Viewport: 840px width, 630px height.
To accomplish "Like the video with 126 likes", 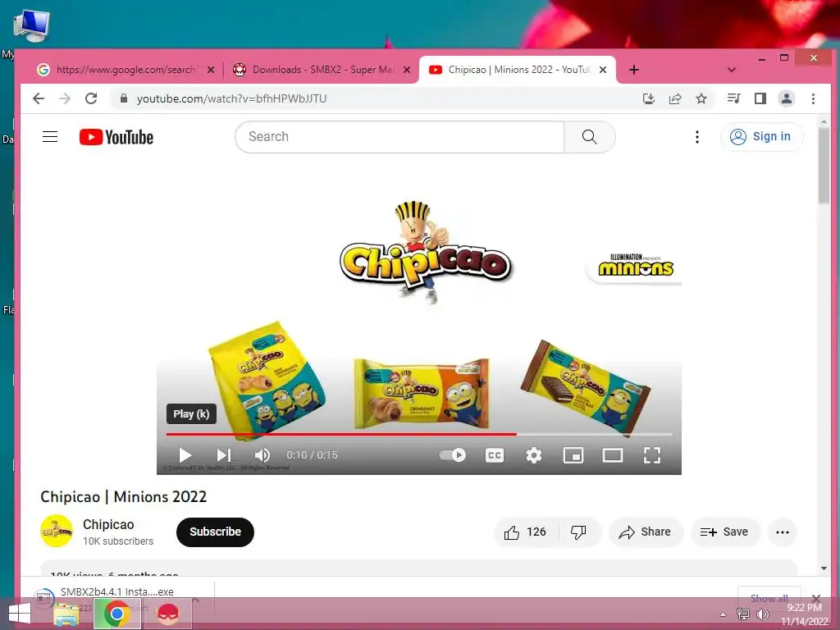I will [525, 532].
